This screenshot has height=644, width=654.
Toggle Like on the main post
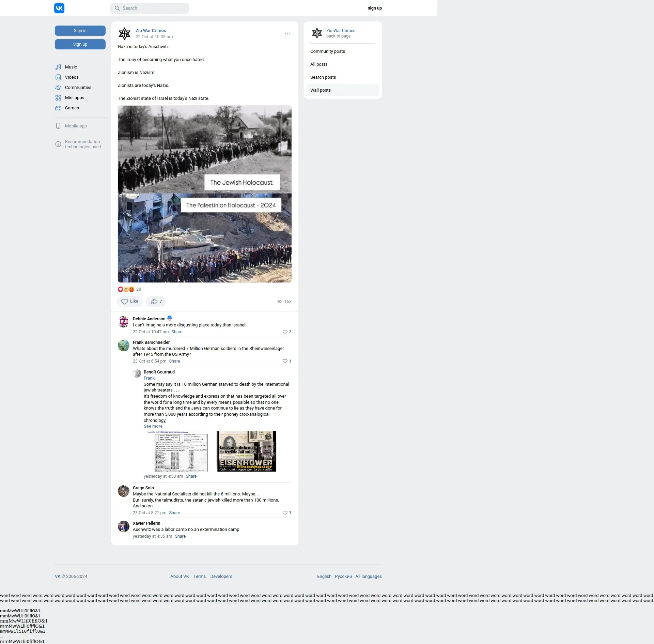point(130,302)
